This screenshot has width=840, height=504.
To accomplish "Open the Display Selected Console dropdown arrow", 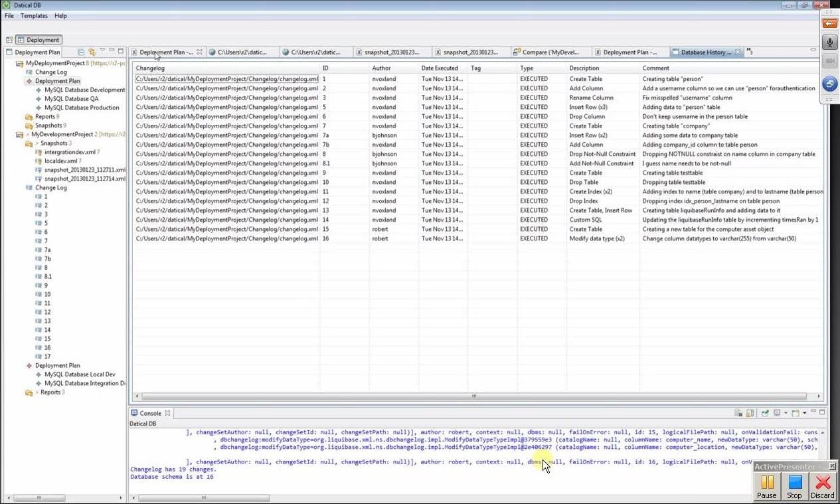I will pyautogui.click(x=786, y=413).
